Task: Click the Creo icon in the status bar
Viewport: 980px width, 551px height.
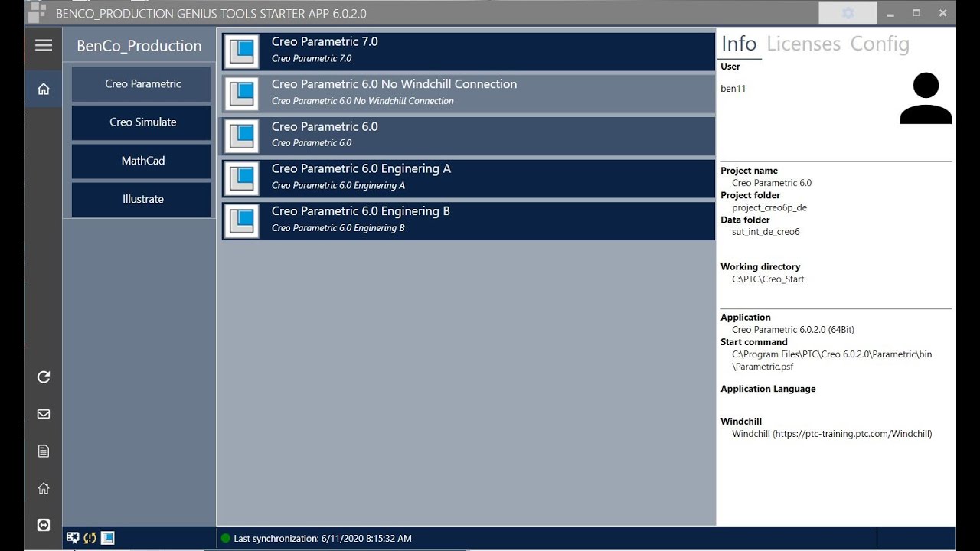Action: pyautogui.click(x=108, y=538)
